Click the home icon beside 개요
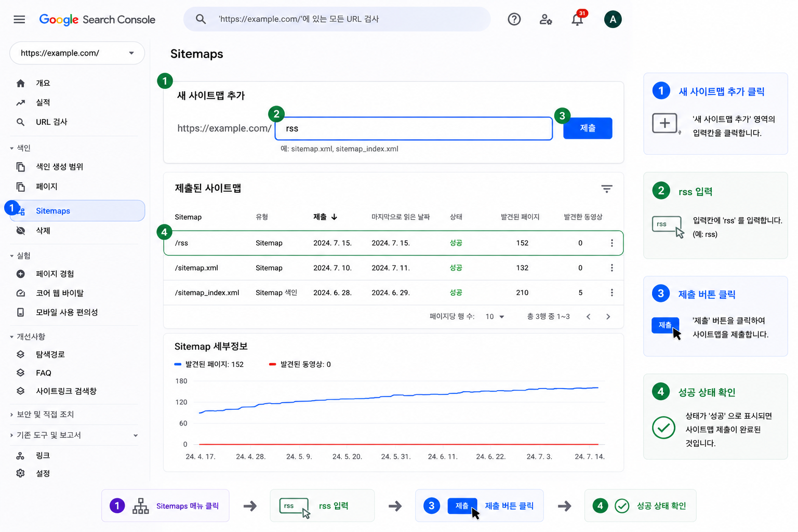Image resolution: width=798 pixels, height=532 pixels. point(20,83)
